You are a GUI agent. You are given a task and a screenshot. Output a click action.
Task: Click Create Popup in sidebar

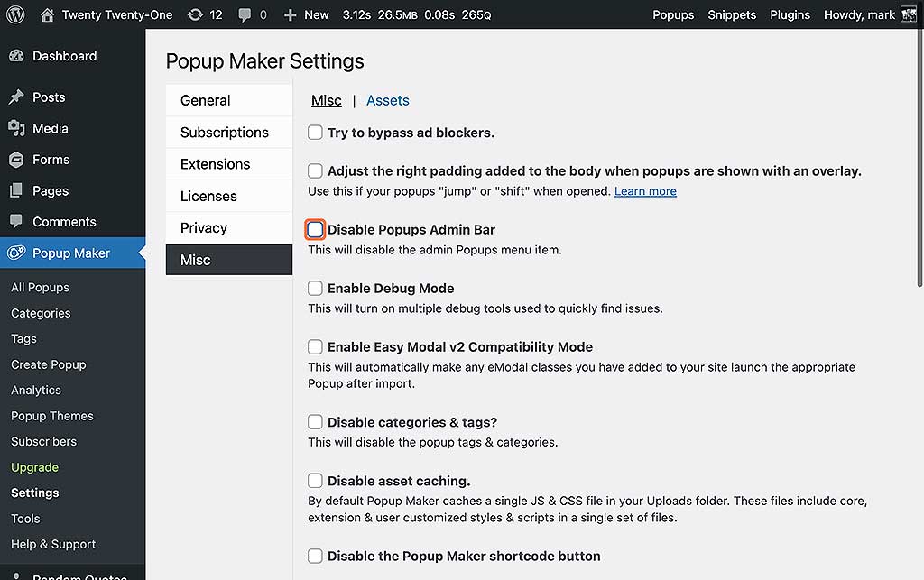[49, 364]
